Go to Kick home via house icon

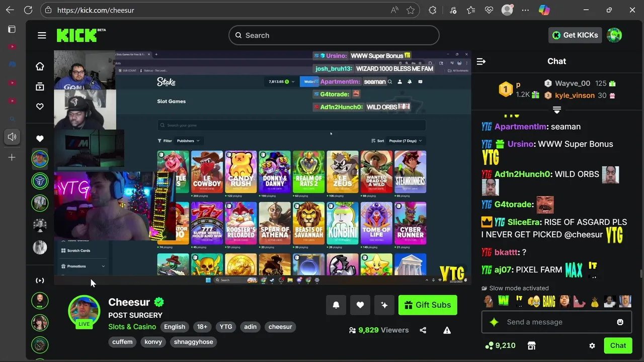pos(40,66)
